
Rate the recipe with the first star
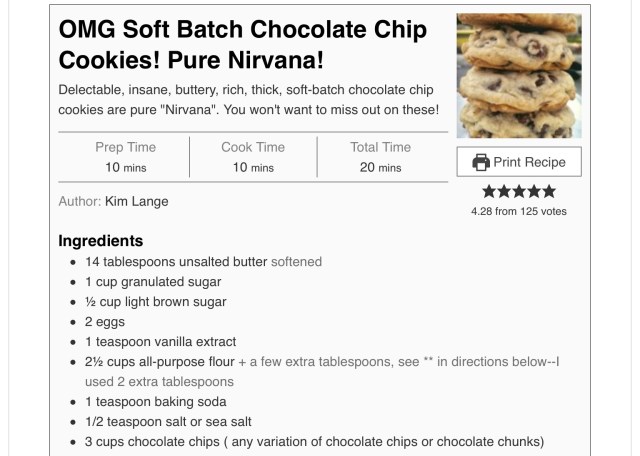(489, 192)
